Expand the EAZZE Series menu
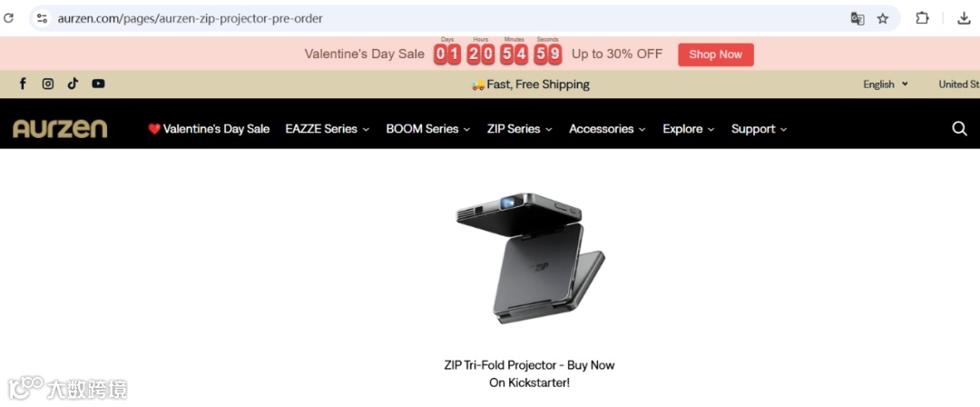This screenshot has height=407, width=980. coord(328,129)
